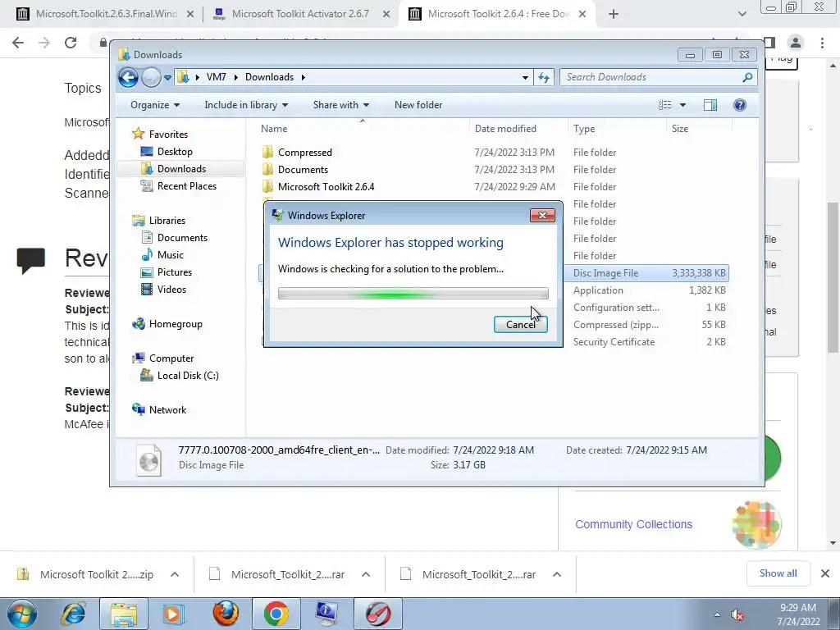Close the Microsoft Toolkit 2.6.4 browser tab
Viewport: 840px width, 630px height.
pyautogui.click(x=583, y=14)
